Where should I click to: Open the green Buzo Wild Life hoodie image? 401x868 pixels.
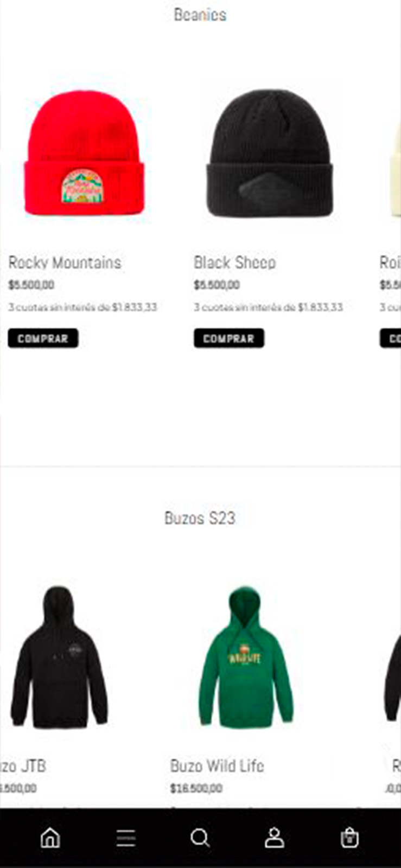(x=245, y=656)
